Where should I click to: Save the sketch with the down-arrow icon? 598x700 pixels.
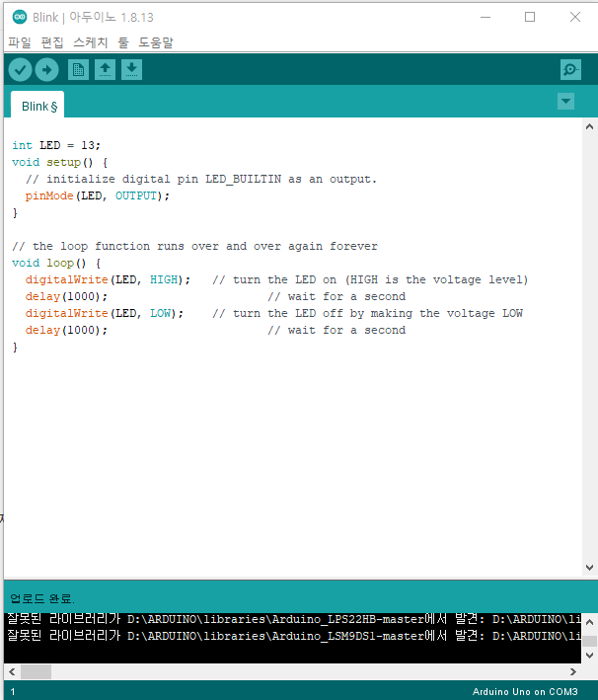(131, 70)
